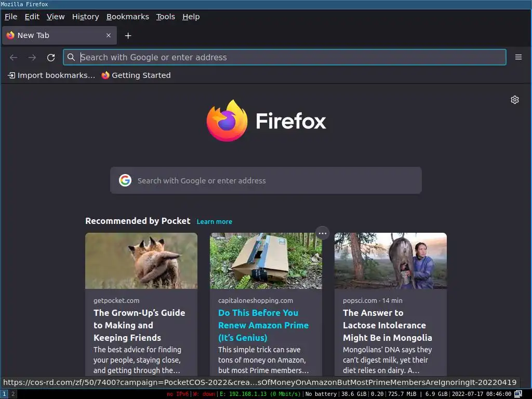Open the Edit menu

click(32, 17)
